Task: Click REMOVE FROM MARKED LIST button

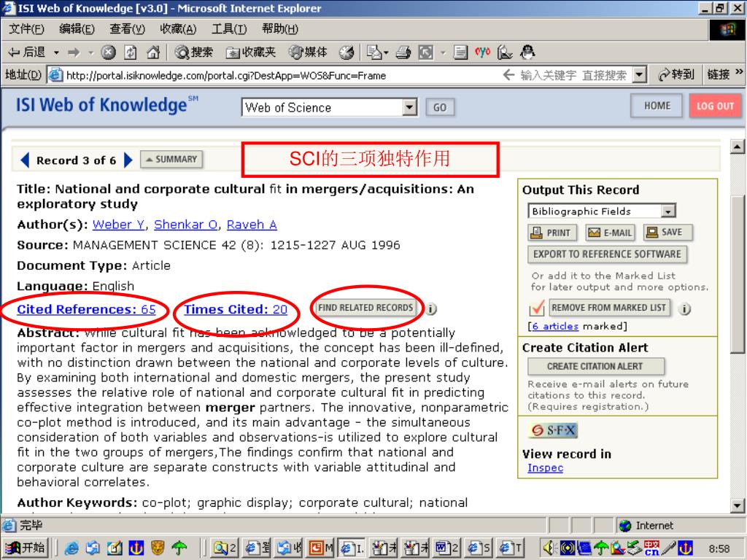Action: 610,308
